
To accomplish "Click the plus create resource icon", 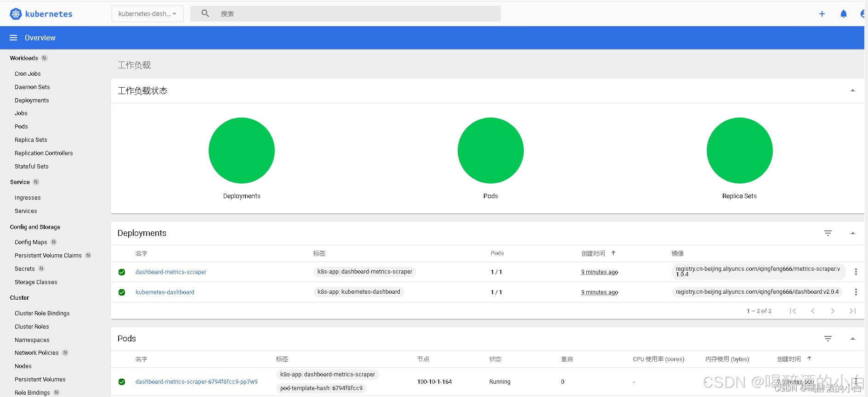I will click(822, 14).
